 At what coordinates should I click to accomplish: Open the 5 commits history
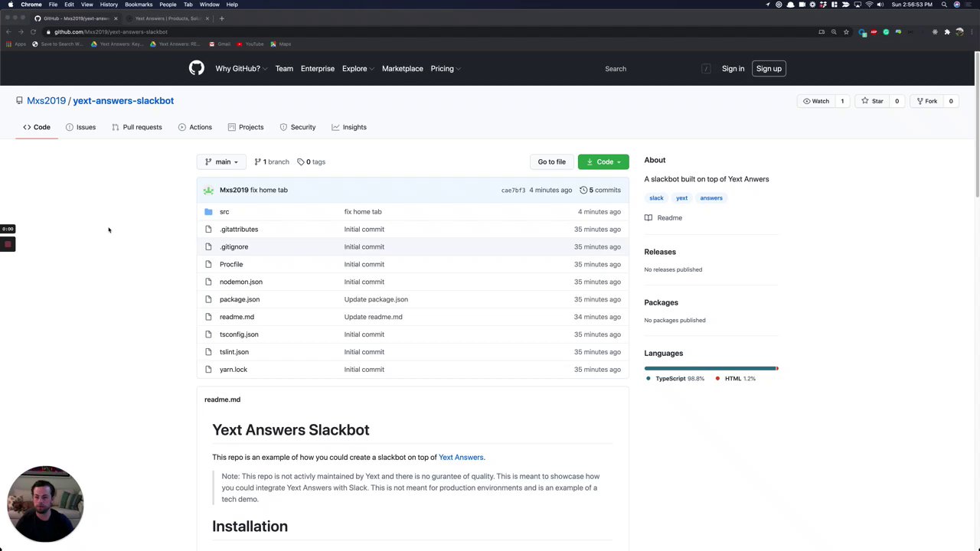[x=600, y=191]
